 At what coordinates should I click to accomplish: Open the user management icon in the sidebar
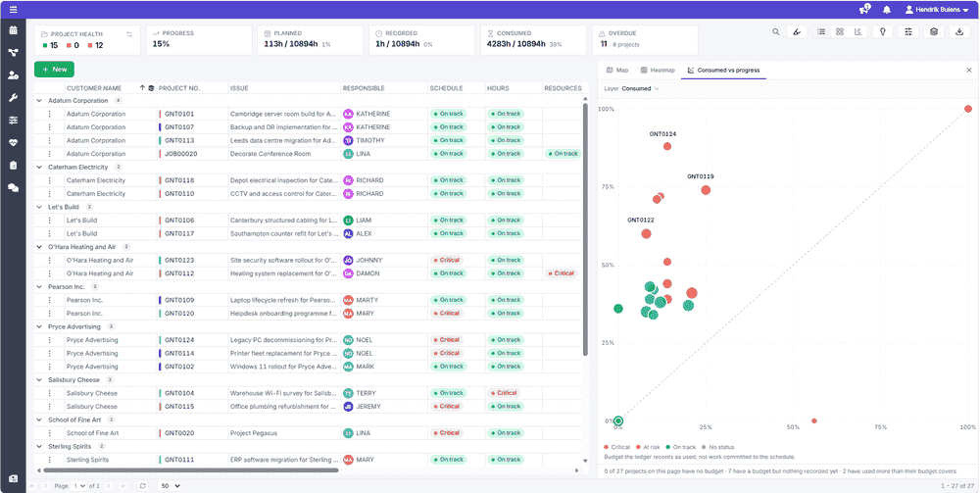pos(13,75)
